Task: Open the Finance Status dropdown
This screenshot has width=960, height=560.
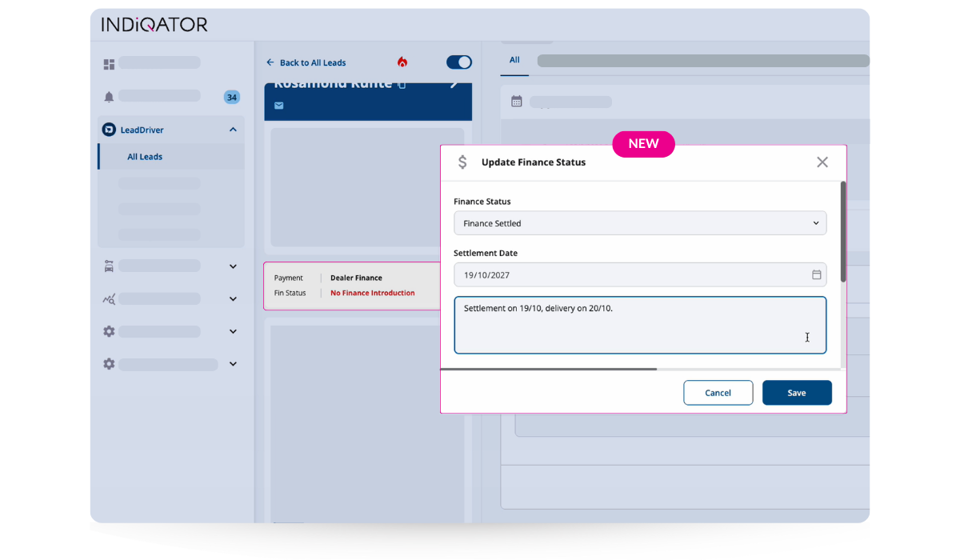Action: point(640,223)
